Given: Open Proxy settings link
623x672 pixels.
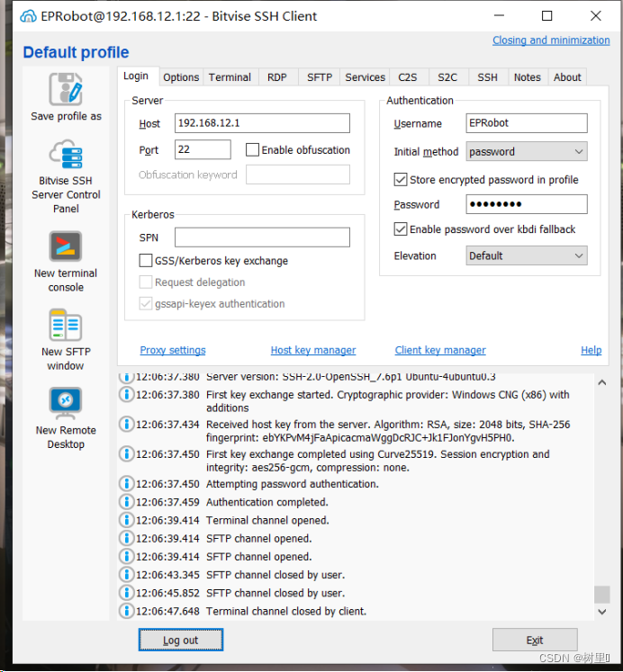Looking at the screenshot, I should tap(173, 350).
